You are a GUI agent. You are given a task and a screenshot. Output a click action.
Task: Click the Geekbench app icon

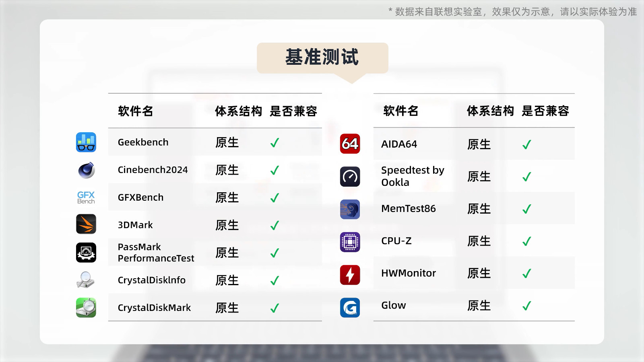coord(86,142)
